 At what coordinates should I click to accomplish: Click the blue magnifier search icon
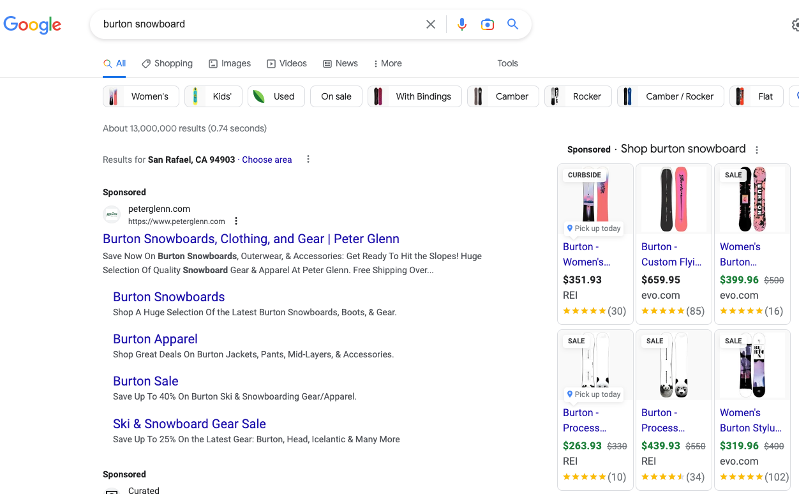tap(512, 24)
